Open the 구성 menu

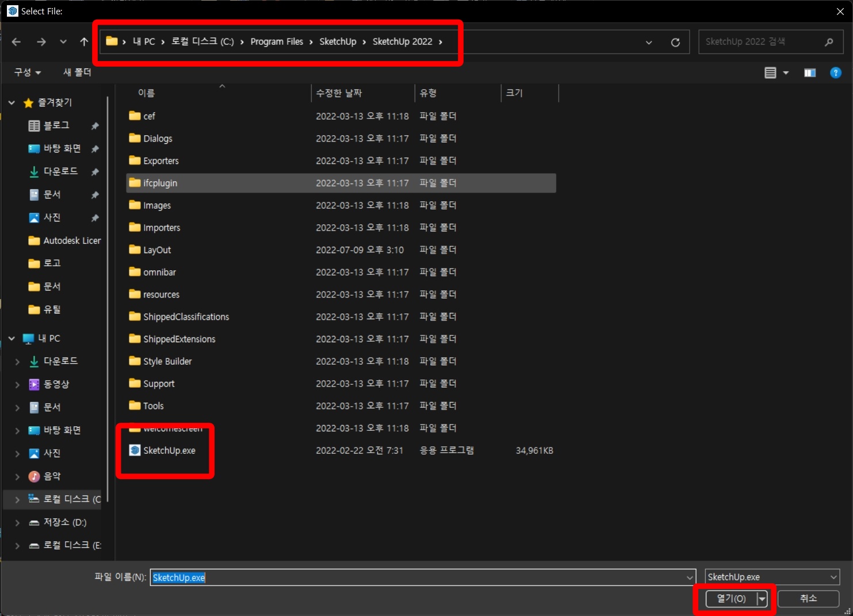pyautogui.click(x=27, y=72)
